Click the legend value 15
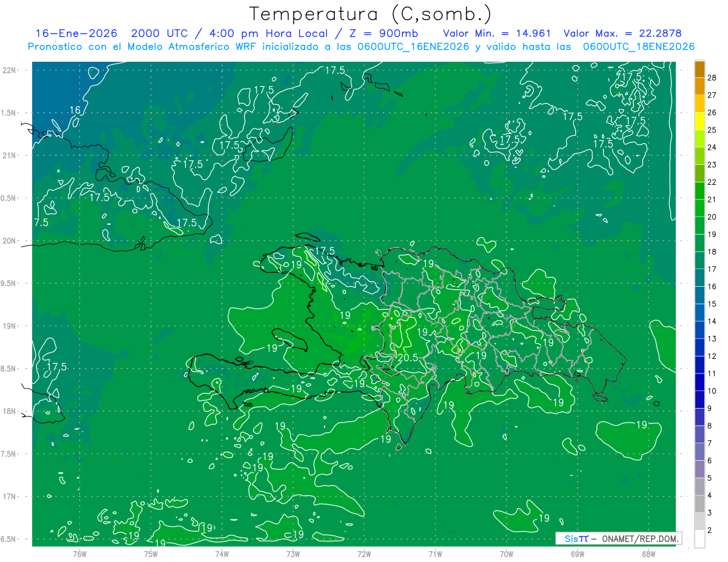The image size is (728, 562). (712, 304)
